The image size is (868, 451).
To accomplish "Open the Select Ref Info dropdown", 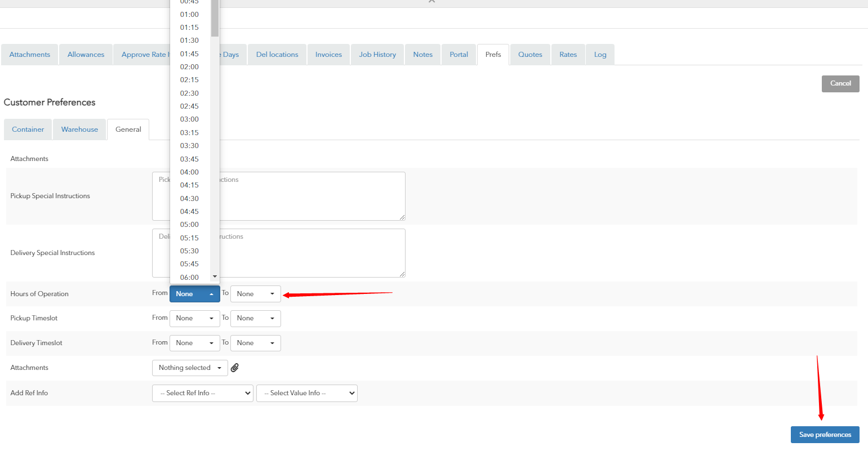I will point(203,393).
